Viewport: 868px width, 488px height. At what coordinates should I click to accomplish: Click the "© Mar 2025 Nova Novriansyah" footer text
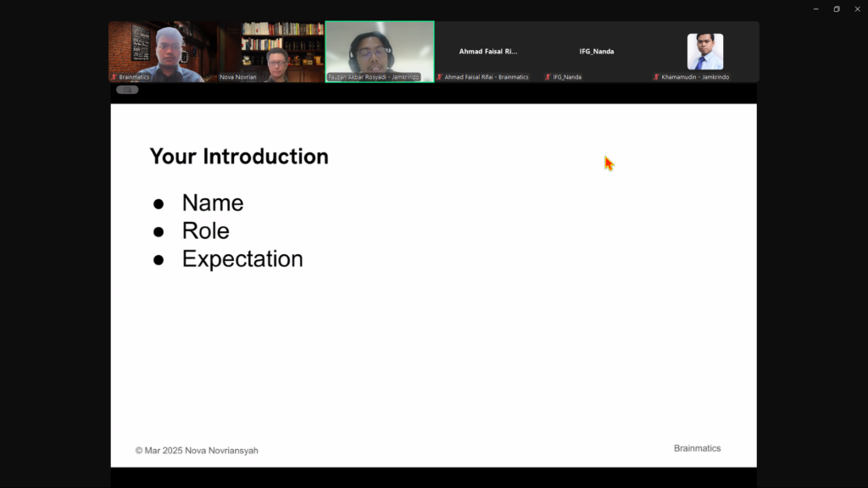pos(197,451)
